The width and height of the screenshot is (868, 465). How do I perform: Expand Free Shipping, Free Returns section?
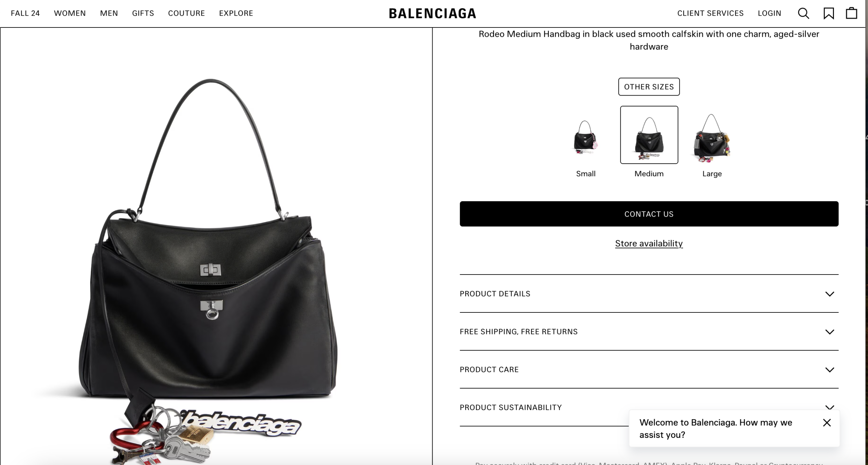649,332
